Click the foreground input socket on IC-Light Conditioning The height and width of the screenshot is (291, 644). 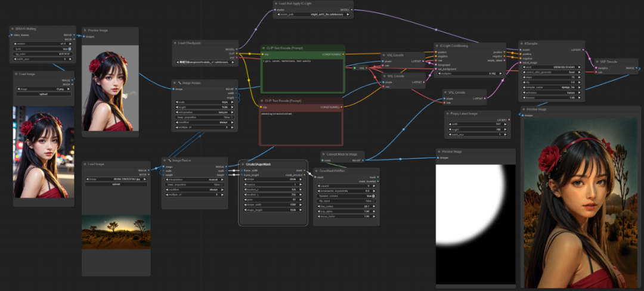coord(436,65)
